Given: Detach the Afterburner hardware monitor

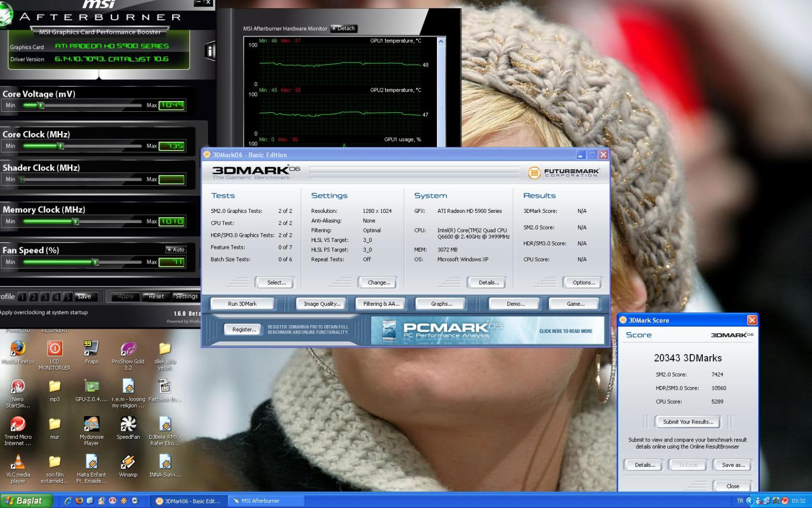Looking at the screenshot, I should 344,28.
